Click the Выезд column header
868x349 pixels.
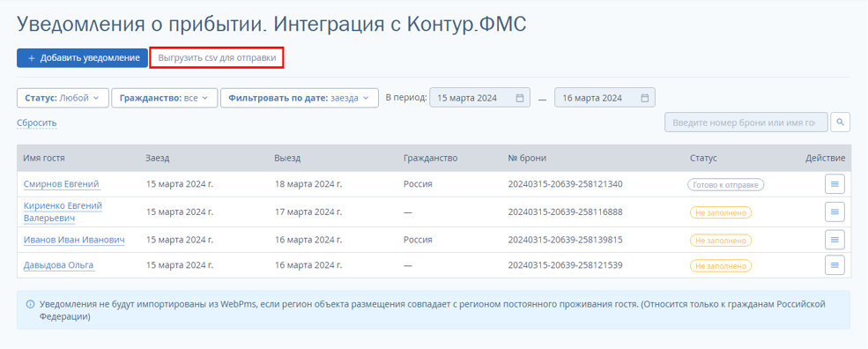pos(287,159)
